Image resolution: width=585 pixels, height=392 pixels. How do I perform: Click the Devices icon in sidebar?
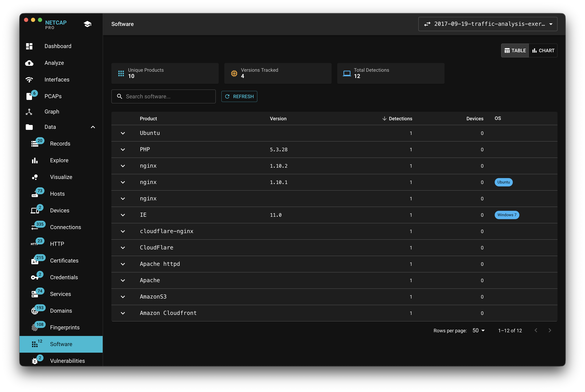tap(35, 211)
